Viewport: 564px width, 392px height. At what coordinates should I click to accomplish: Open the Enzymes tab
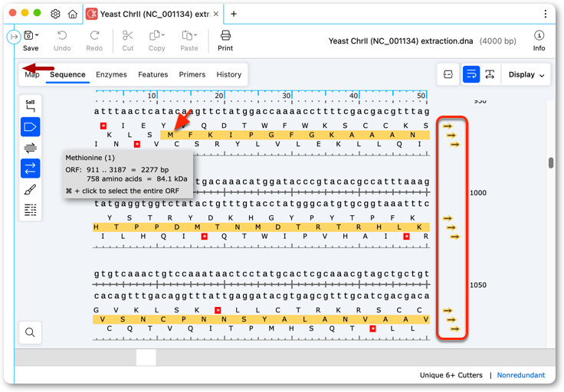pyautogui.click(x=112, y=74)
